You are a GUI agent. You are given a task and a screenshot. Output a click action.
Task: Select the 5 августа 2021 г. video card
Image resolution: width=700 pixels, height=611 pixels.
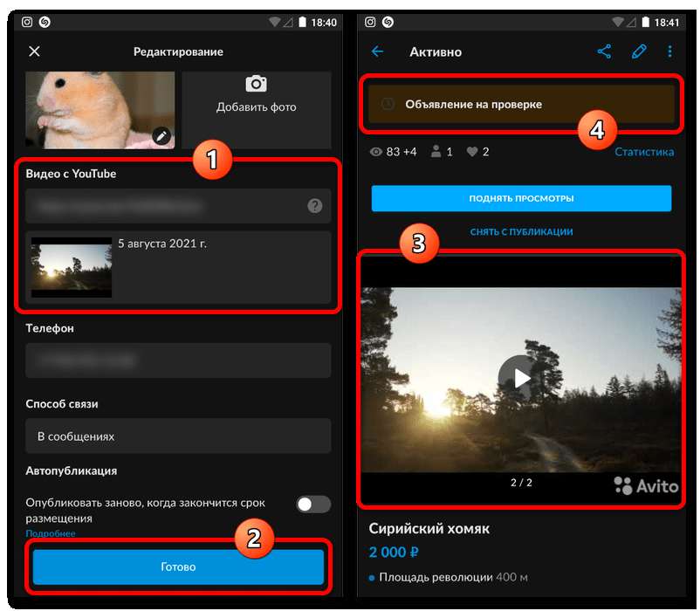pos(178,267)
